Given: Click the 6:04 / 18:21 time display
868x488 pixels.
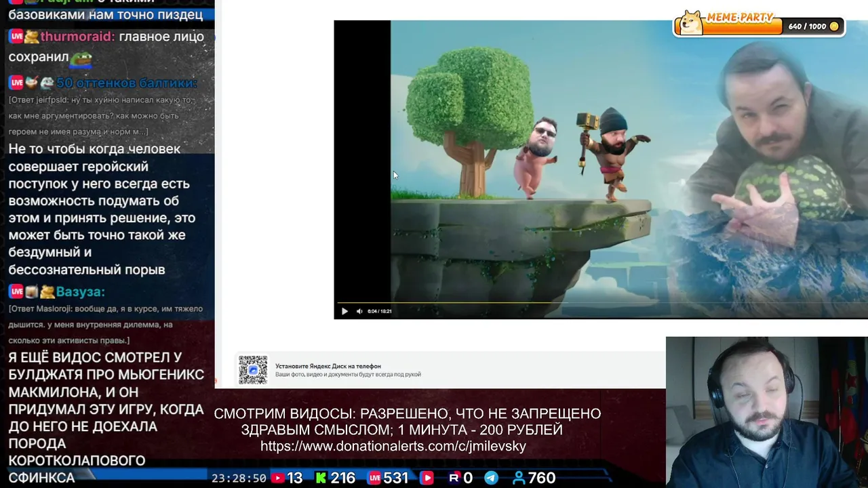Looking at the screenshot, I should click(x=379, y=311).
